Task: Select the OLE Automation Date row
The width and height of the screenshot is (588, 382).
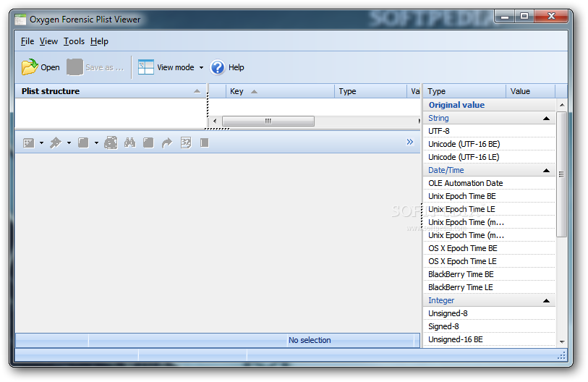Action: pos(490,183)
